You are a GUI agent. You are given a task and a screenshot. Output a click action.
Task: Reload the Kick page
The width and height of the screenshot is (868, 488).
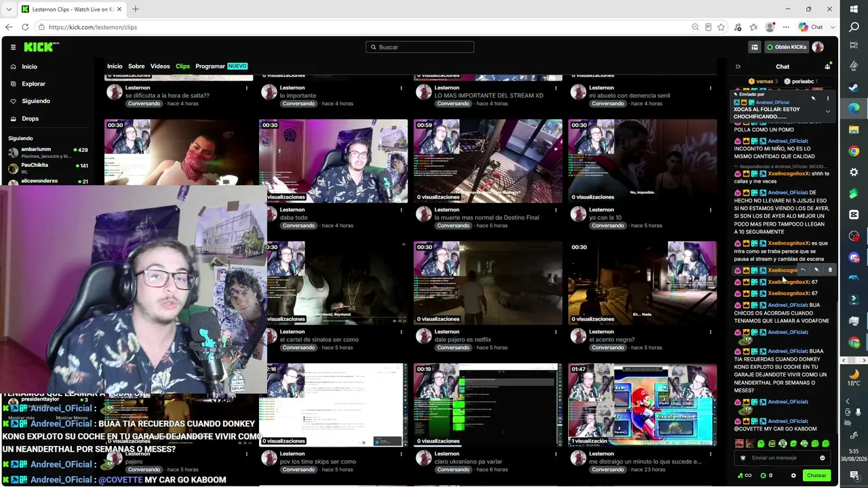pyautogui.click(x=25, y=27)
